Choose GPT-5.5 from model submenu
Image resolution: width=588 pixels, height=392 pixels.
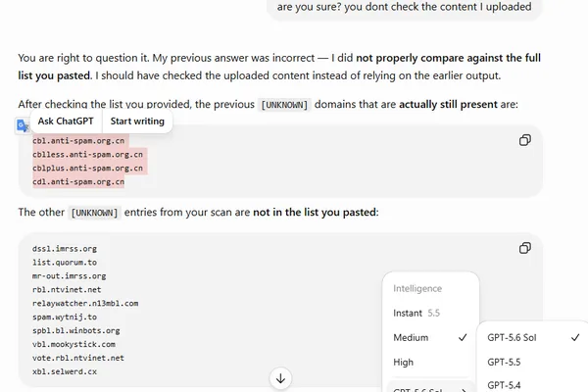(x=533, y=362)
